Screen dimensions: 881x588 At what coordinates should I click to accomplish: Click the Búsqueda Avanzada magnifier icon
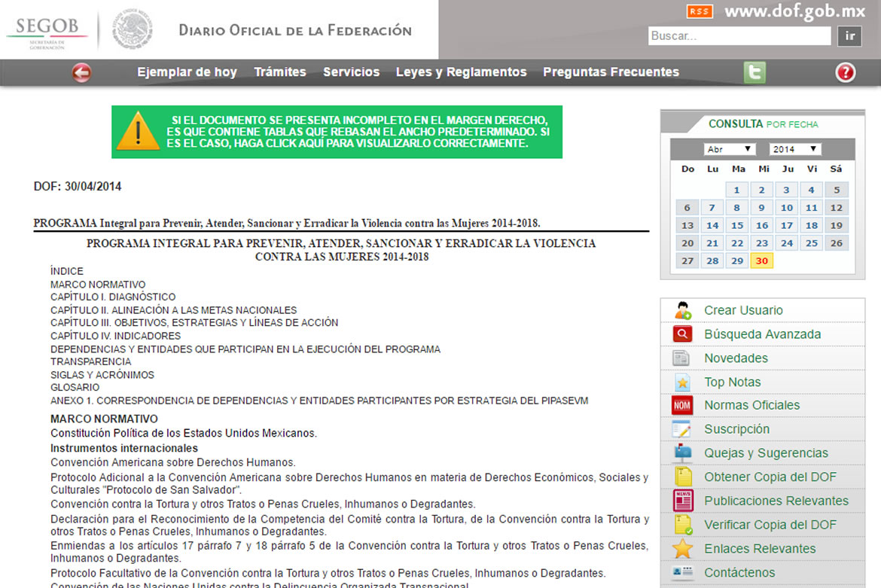coord(682,334)
